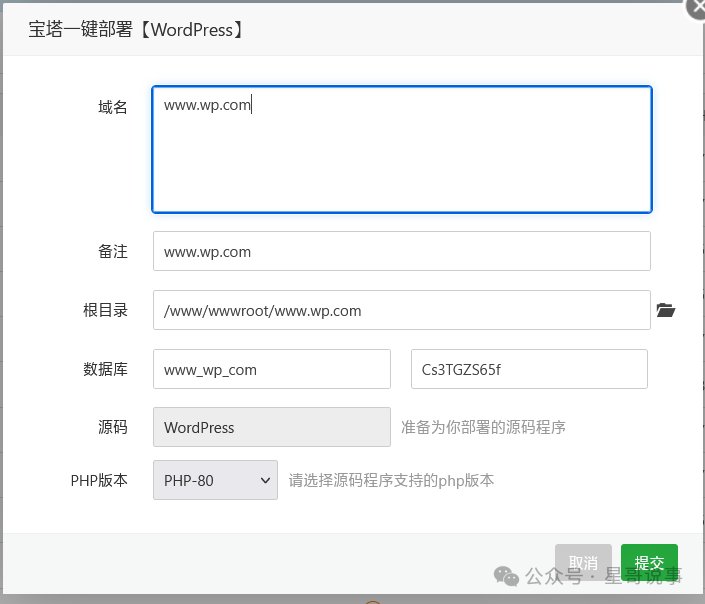
Task: Click the disabled WordPress source field
Action: tap(272, 427)
